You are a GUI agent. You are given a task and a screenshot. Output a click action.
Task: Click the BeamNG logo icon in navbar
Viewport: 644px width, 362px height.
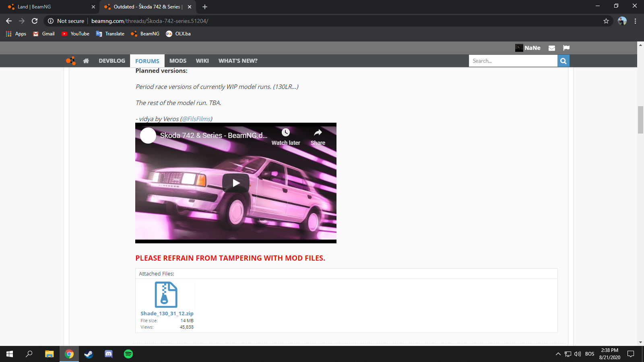[71, 61]
